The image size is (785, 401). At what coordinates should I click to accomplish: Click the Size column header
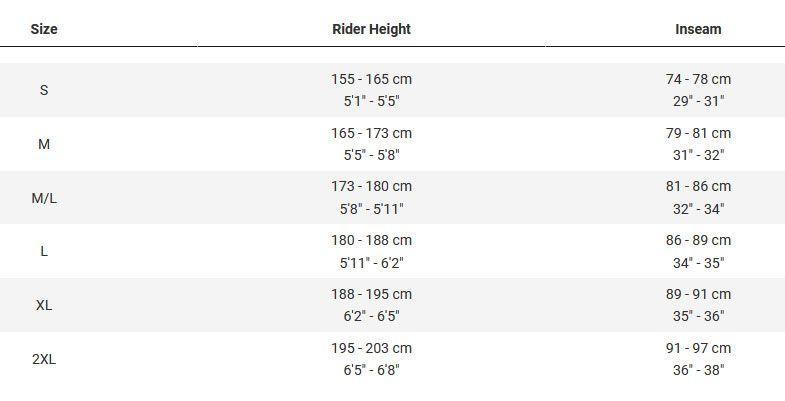[x=44, y=29]
